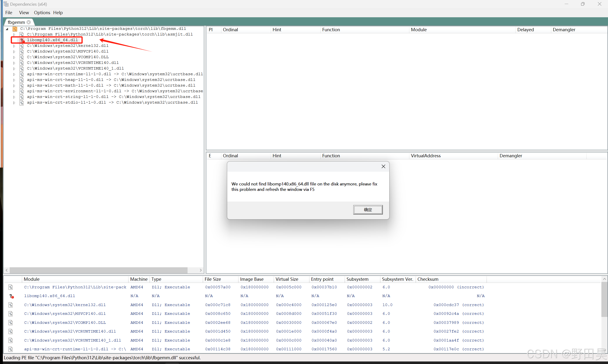Click the Subsystem Ver. column header

(398, 279)
